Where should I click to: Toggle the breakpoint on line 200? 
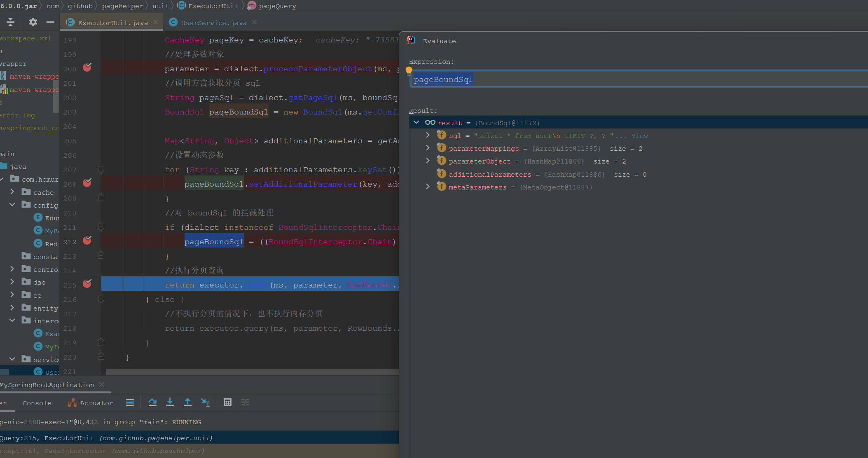point(87,68)
